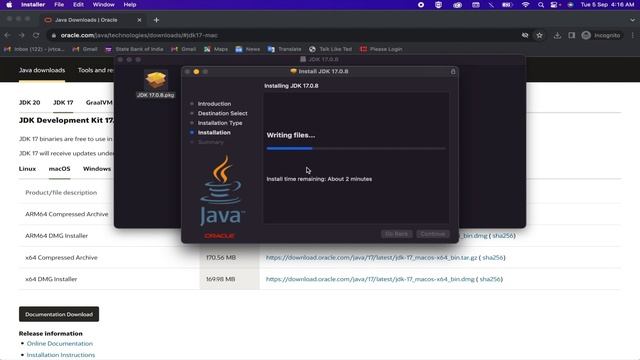The height and width of the screenshot is (360, 640).
Task: Open the Installer menu in the menu bar
Action: 33,5
